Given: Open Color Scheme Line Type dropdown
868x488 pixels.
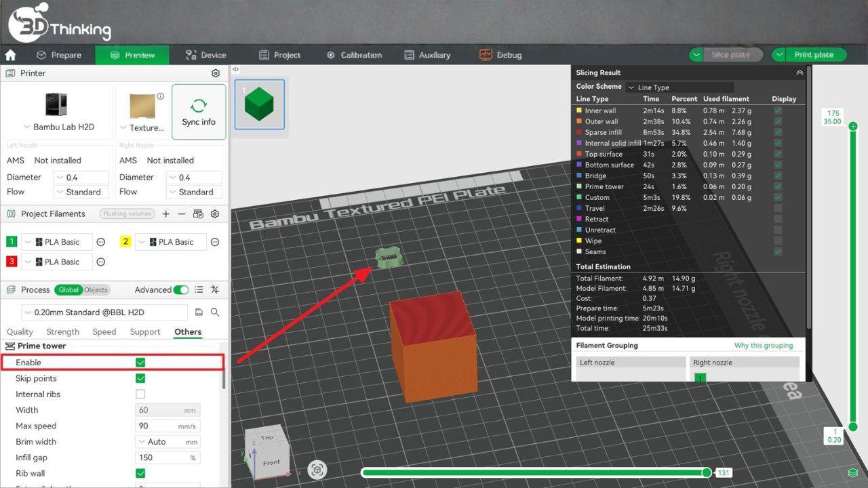Looking at the screenshot, I should tap(679, 87).
